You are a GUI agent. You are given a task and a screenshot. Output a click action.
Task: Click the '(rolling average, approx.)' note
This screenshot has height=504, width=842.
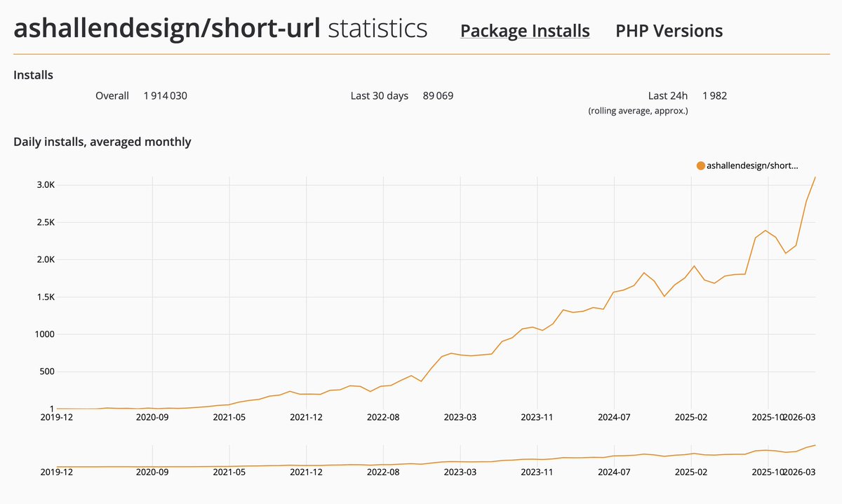[638, 111]
